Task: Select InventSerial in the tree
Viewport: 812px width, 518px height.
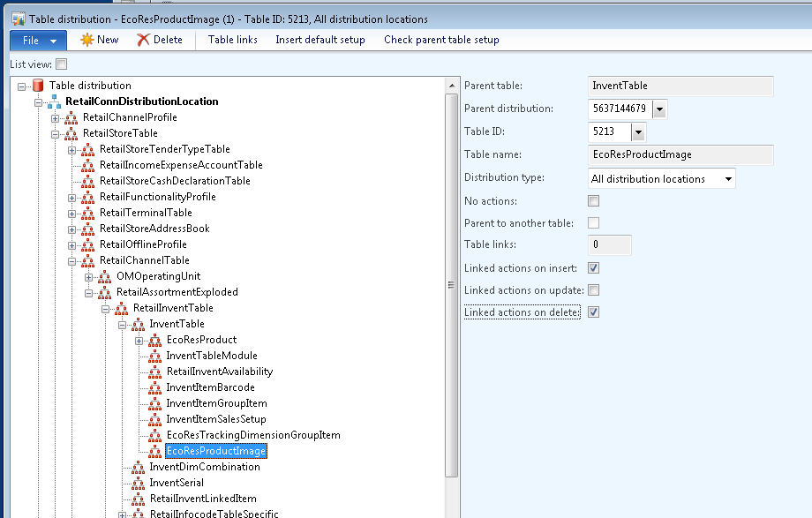Action: click(x=177, y=484)
